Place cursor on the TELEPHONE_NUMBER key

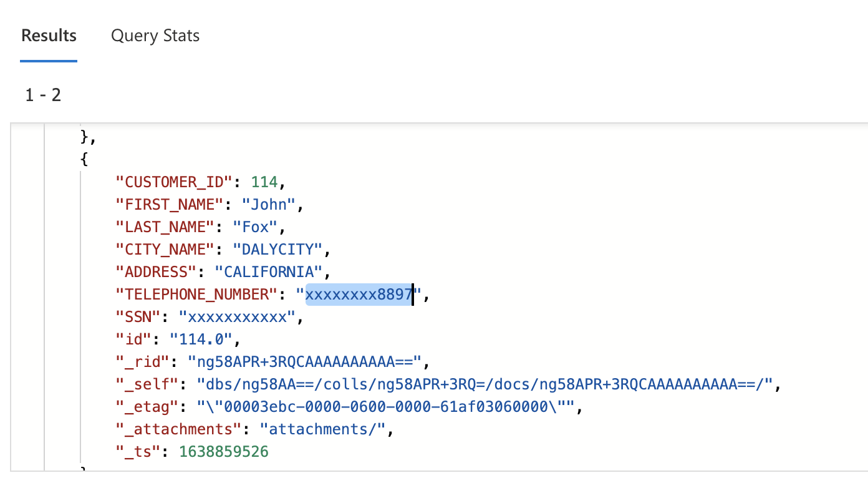pos(197,295)
